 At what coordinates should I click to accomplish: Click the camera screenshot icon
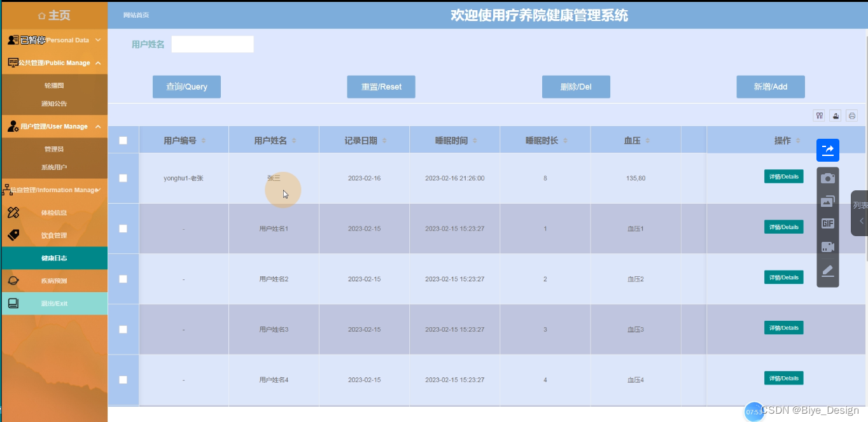pyautogui.click(x=828, y=178)
